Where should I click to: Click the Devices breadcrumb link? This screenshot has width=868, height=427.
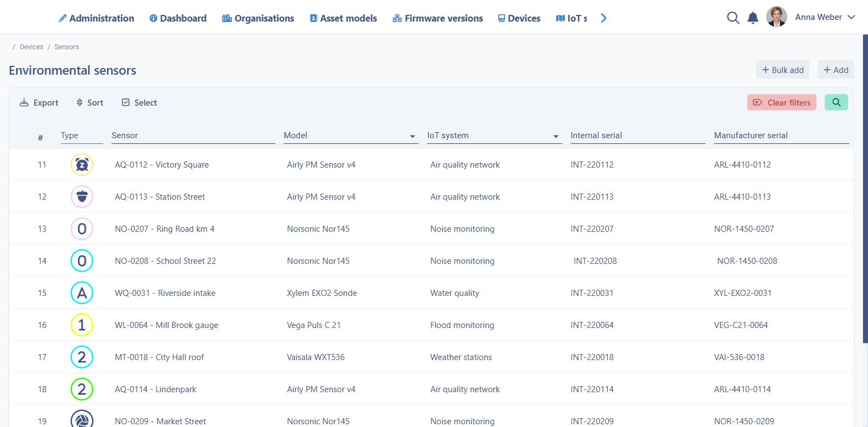click(x=32, y=47)
